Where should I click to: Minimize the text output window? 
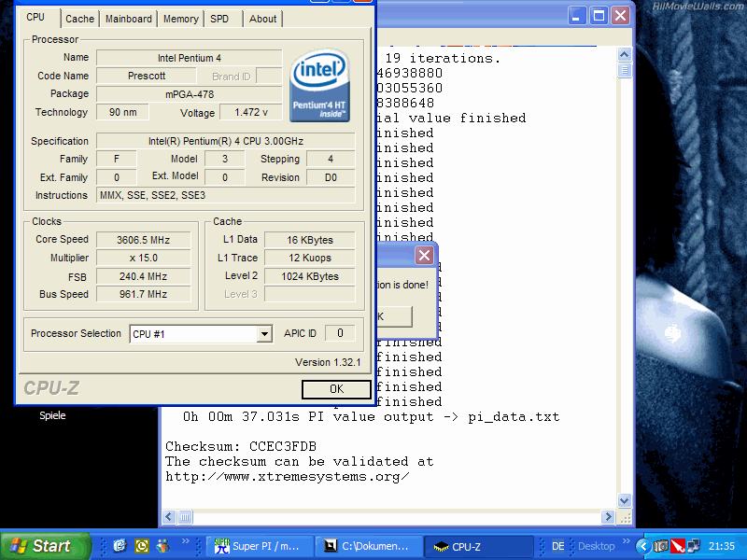point(576,16)
